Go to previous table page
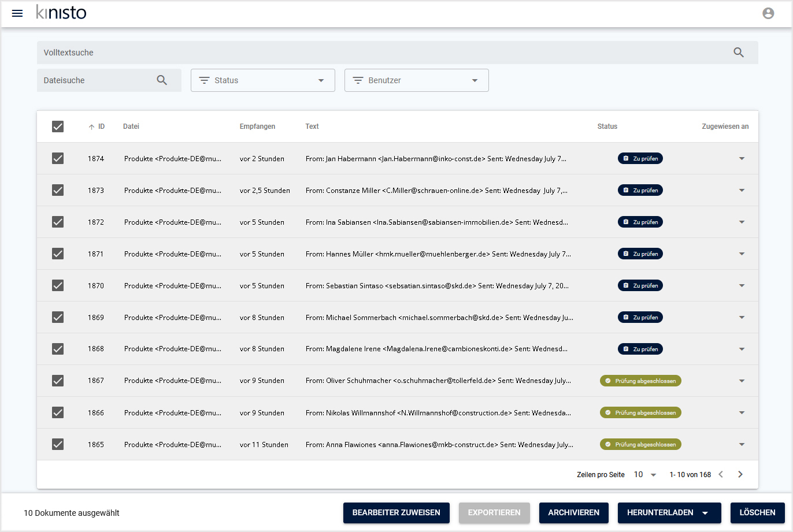The image size is (793, 532). (721, 474)
